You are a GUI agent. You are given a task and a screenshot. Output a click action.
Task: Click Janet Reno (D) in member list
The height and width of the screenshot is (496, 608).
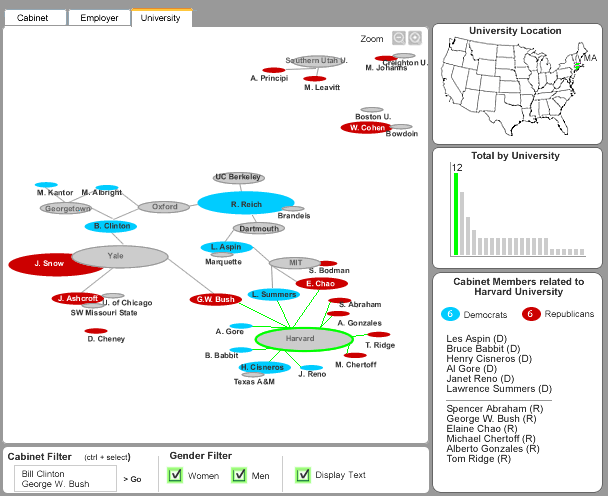coord(480,379)
